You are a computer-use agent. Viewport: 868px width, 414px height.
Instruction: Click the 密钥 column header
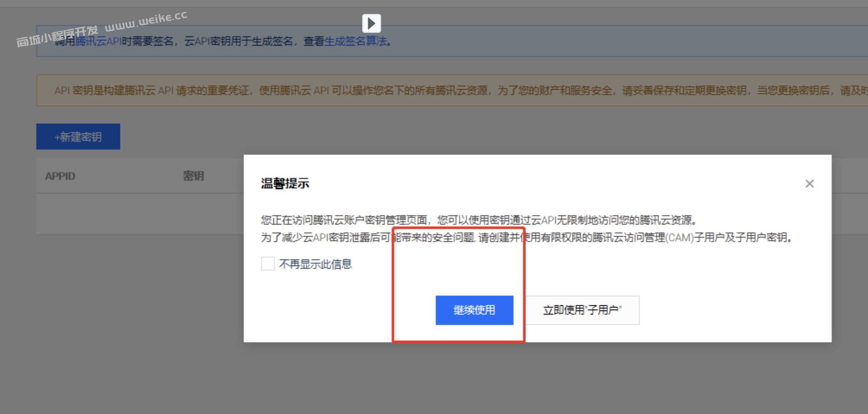pos(193,176)
